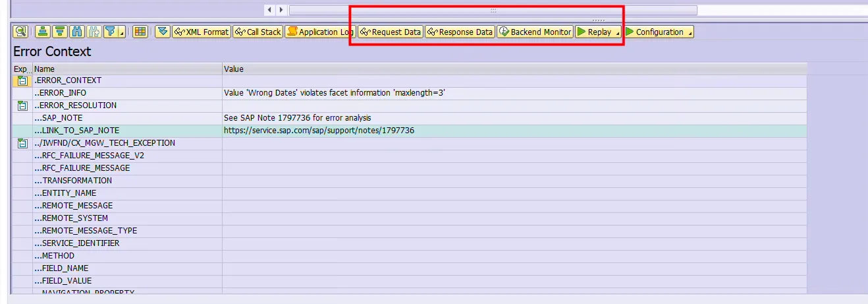The image size is (868, 304).
Task: Click the Name column header
Action: coord(127,69)
